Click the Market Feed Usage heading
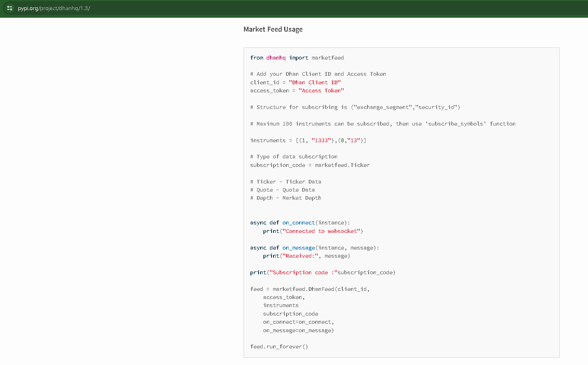The image size is (588, 365). pos(273,29)
